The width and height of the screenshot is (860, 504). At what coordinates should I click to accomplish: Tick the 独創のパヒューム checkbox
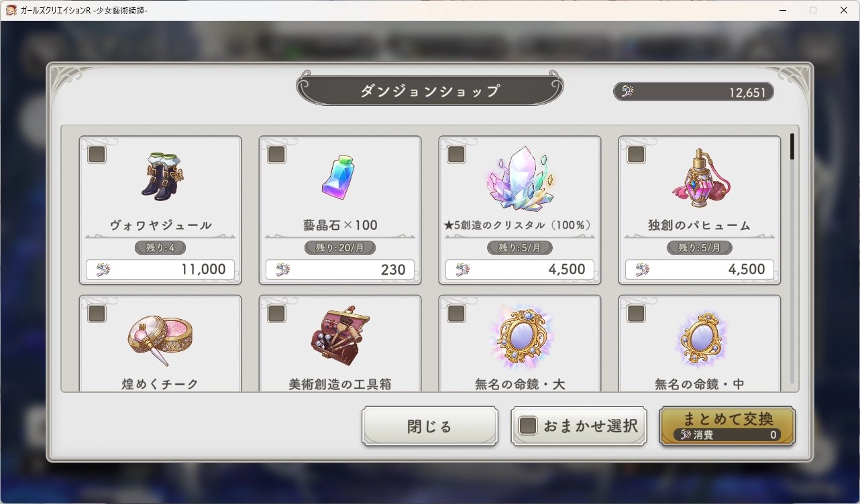tap(636, 155)
